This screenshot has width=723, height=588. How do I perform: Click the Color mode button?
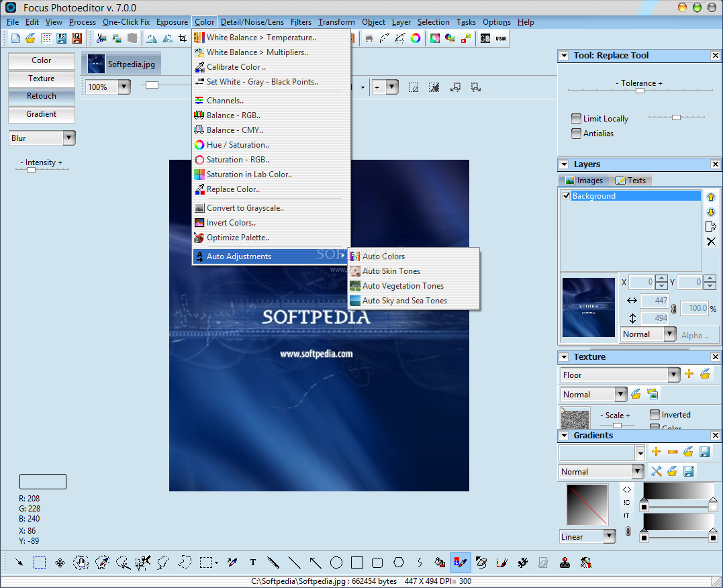point(42,60)
